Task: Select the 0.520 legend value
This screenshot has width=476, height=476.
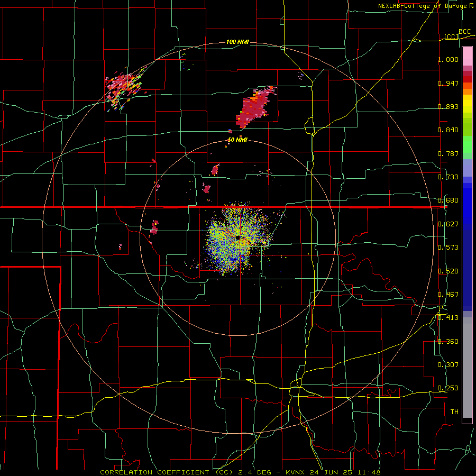Action: click(448, 271)
